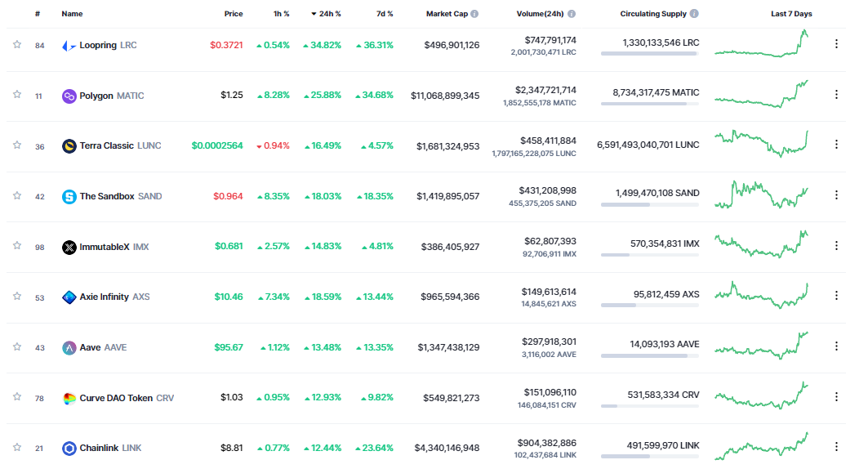Open three-dot menu for Loopring row
Screen dimensions: 868x469
836,44
